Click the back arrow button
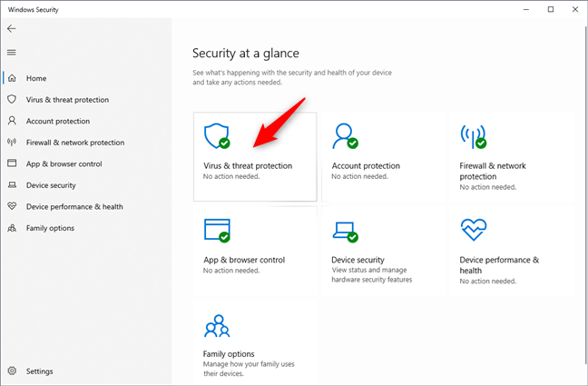Viewport: 588px width, 386px height. (12, 28)
